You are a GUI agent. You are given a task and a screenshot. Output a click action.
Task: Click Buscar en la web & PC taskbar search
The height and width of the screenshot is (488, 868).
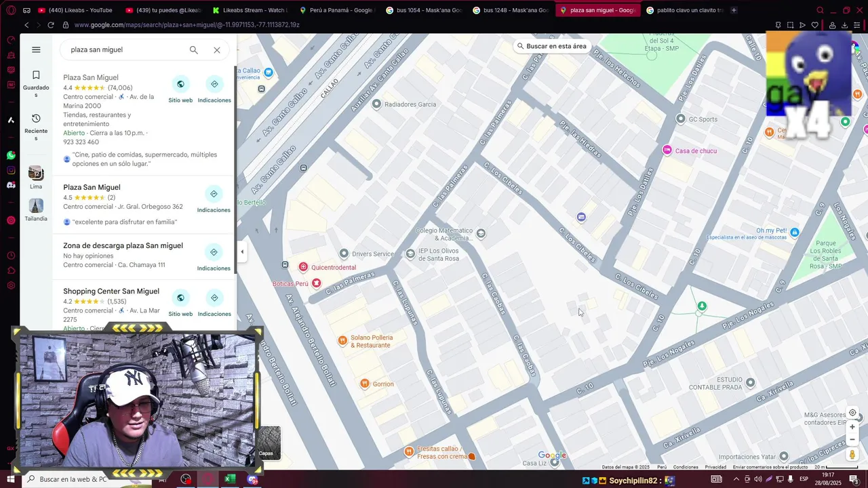(73, 479)
